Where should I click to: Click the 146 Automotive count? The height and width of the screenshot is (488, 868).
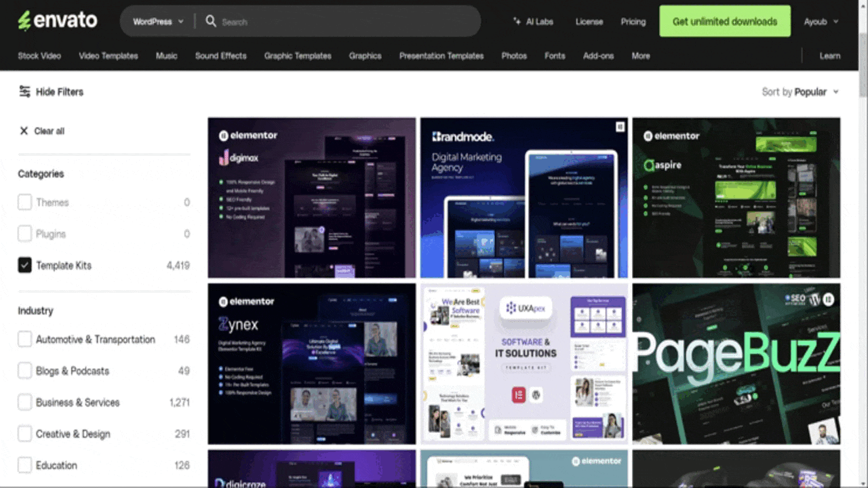pos(182,340)
